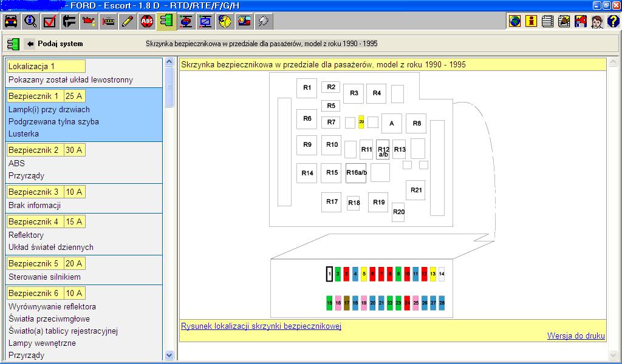Select Bezpiecznik 4 15 A entry
This screenshot has width=622, height=364.
tap(45, 221)
